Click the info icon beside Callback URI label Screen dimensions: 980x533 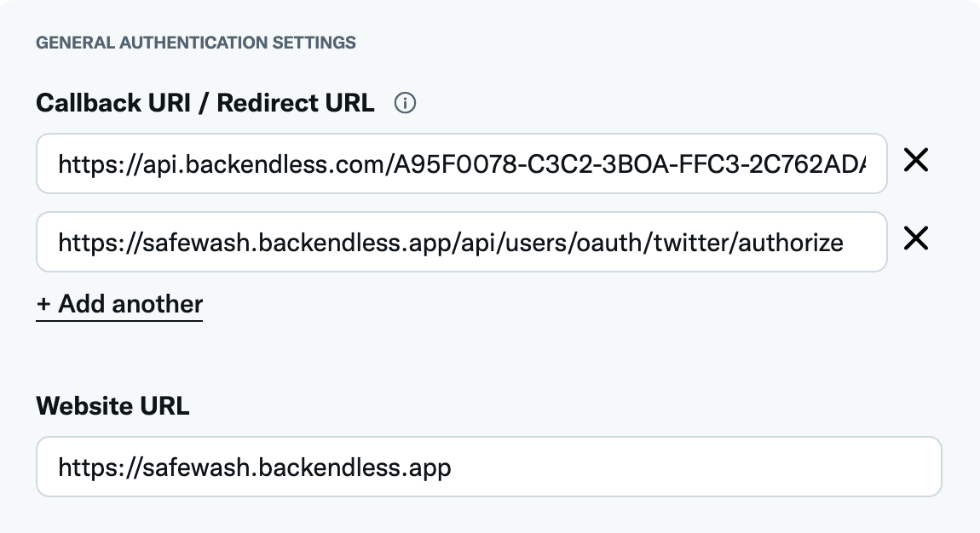click(406, 104)
